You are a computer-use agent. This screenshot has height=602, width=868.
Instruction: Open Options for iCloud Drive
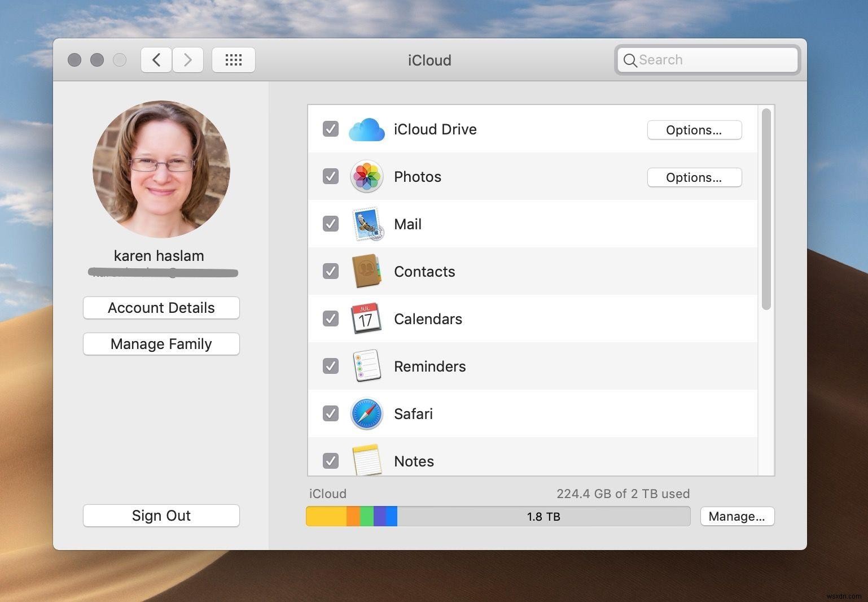[694, 130]
